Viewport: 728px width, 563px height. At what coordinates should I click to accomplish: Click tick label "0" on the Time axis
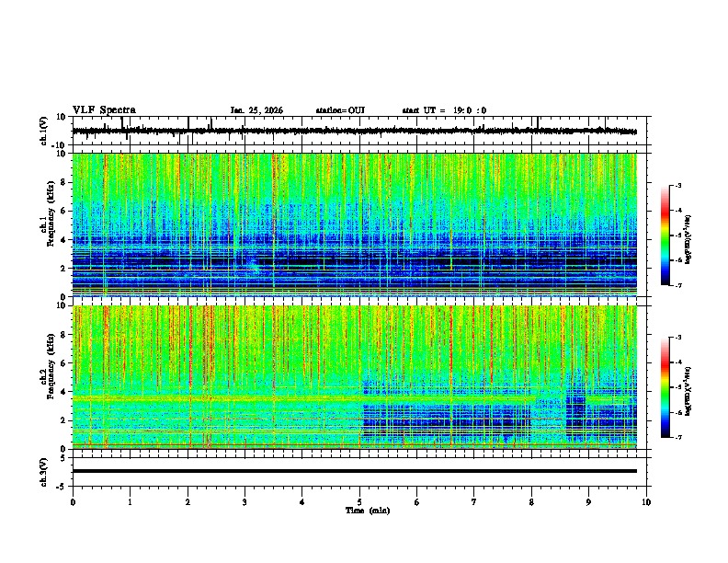pyautogui.click(x=73, y=502)
